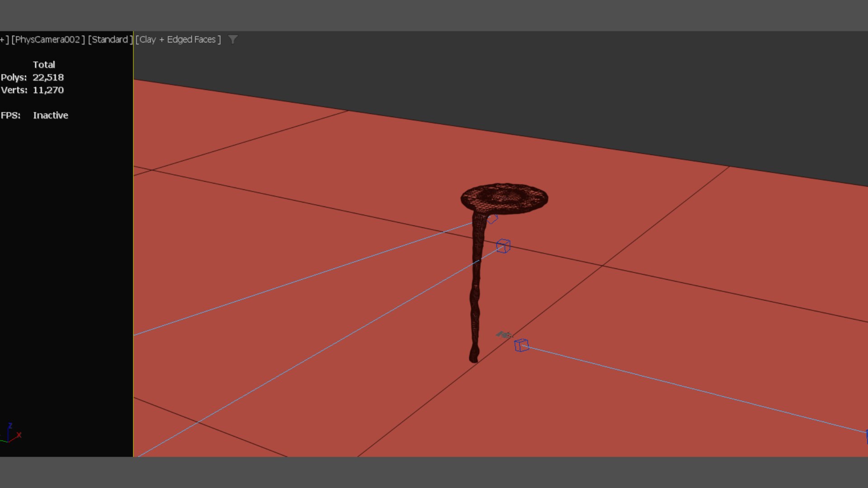Open the [Clay + Edged Faces] shading menu
This screenshot has height=488, width=868.
coord(178,40)
